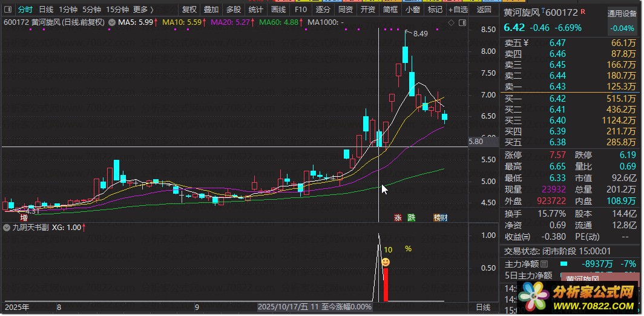Select the 15分钟 period tab

117,10
